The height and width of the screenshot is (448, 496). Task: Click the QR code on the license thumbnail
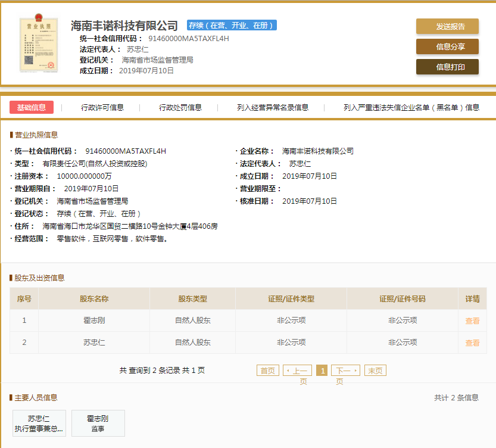(x=29, y=61)
